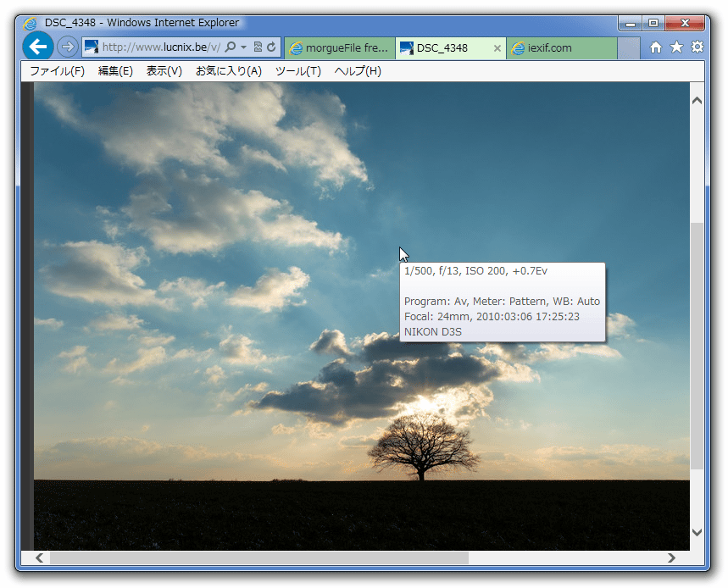728x588 pixels.
Task: Go forward using the forward arrow button
Action: point(68,47)
